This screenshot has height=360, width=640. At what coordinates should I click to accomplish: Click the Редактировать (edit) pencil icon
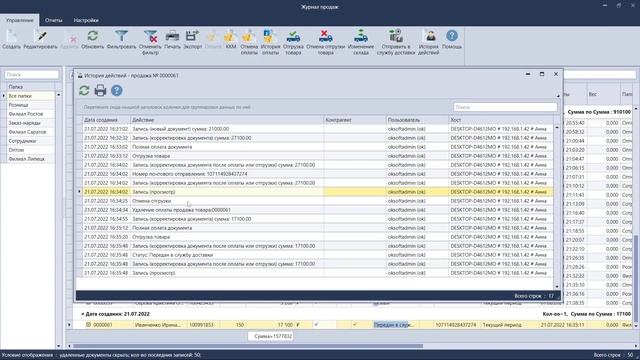point(40,36)
